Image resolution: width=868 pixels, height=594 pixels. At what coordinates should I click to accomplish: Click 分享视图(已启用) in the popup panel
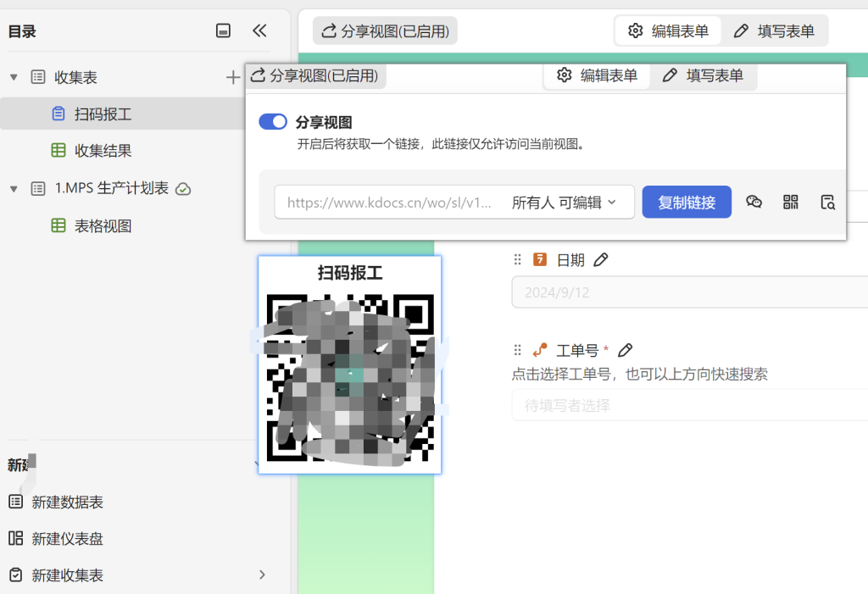tap(316, 76)
